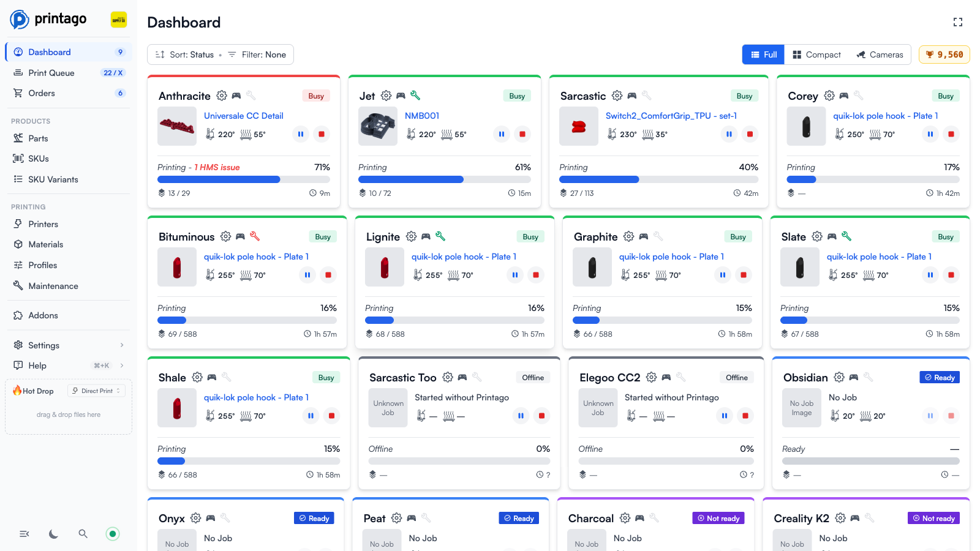The image size is (980, 551).
Task: Open the Filter: None dropdown
Action: point(257,54)
